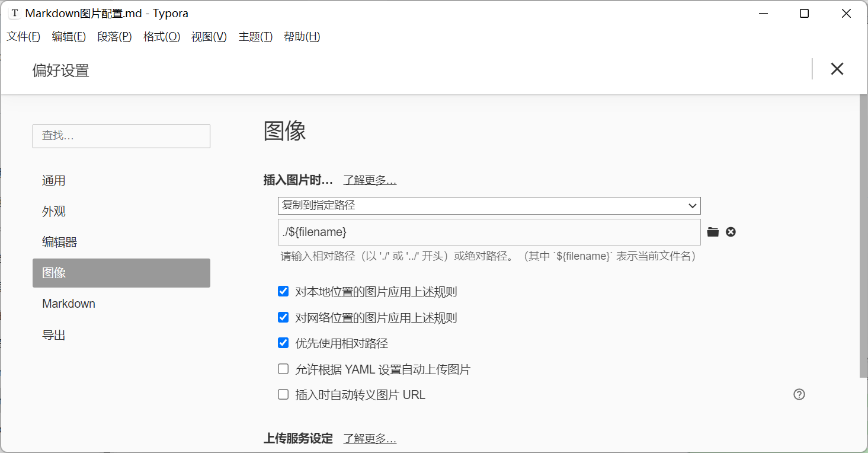
Task: Select Markdown in preferences sidebar
Action: coord(121,304)
